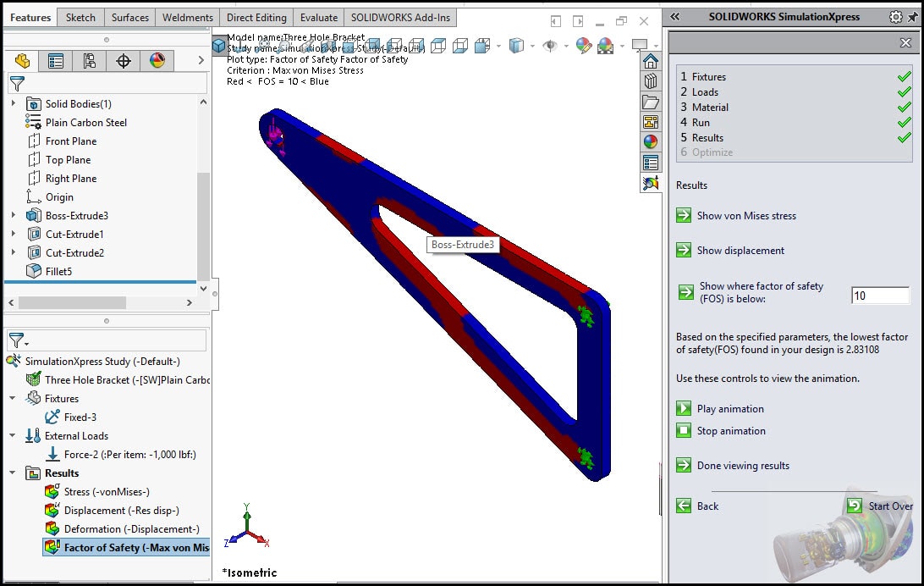Collapse the Fixtures study folder
924x586 pixels.
tap(13, 399)
